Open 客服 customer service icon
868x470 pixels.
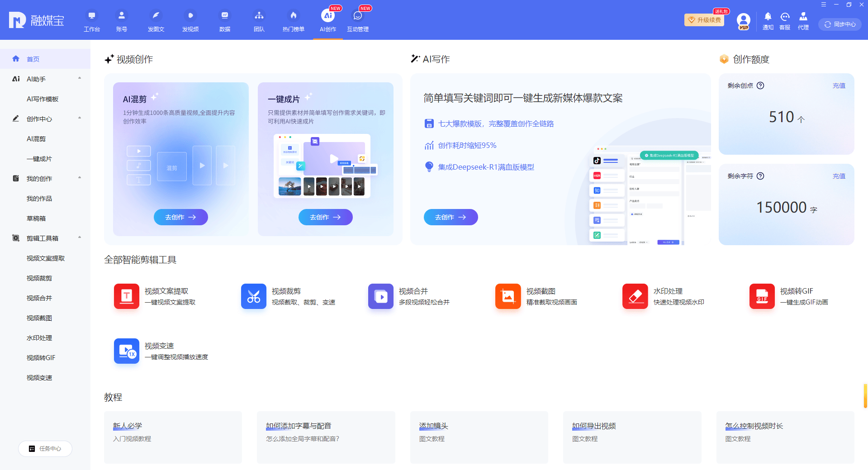(785, 21)
